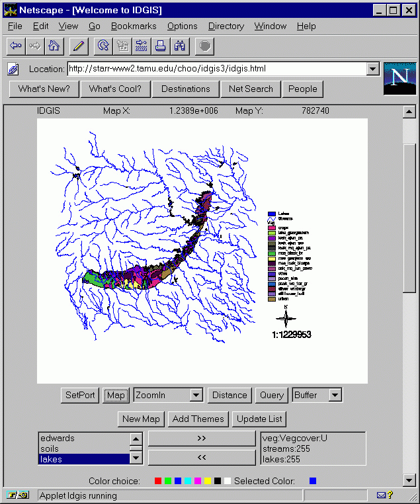Click page scrollbar down arrow
The width and height of the screenshot is (420, 504).
click(x=409, y=481)
